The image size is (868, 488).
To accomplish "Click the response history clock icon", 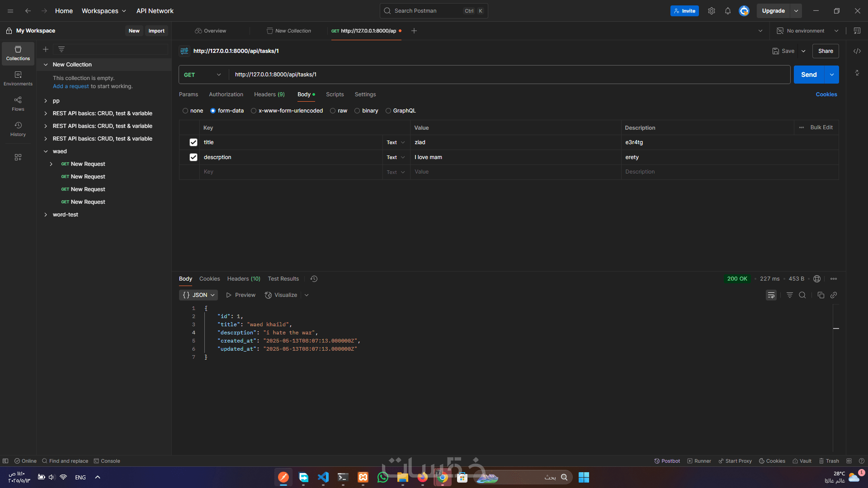I will (x=314, y=279).
